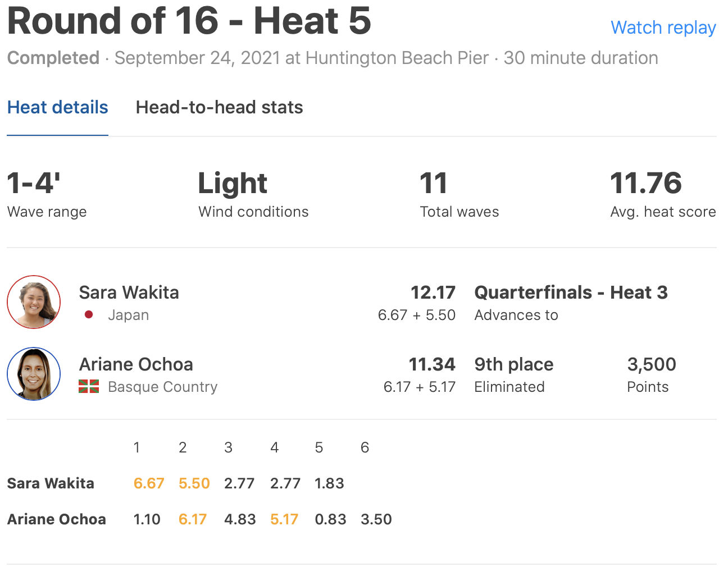This screenshot has height=567, width=728.
Task: Select the Heat details tab
Action: tap(57, 107)
